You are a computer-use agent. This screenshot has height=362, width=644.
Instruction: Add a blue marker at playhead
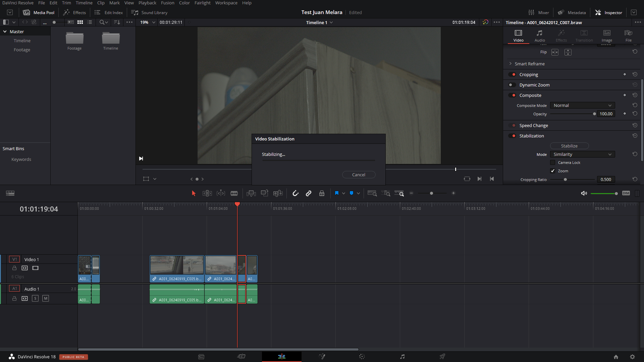tap(352, 193)
